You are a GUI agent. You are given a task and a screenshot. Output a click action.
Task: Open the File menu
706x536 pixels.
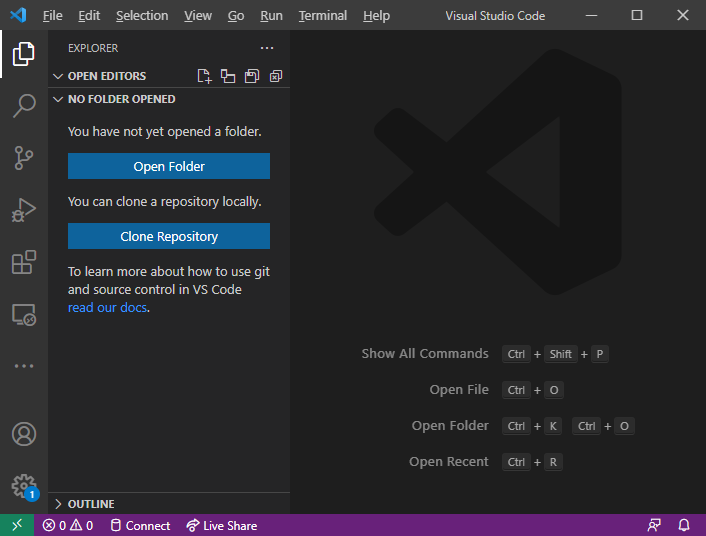click(53, 16)
